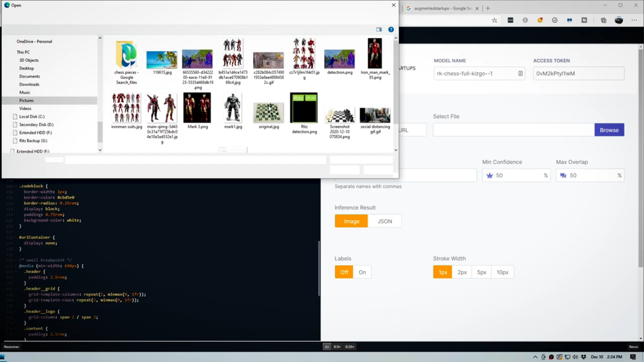
Task: Open help via the blue question mark icon
Action: pos(391,29)
